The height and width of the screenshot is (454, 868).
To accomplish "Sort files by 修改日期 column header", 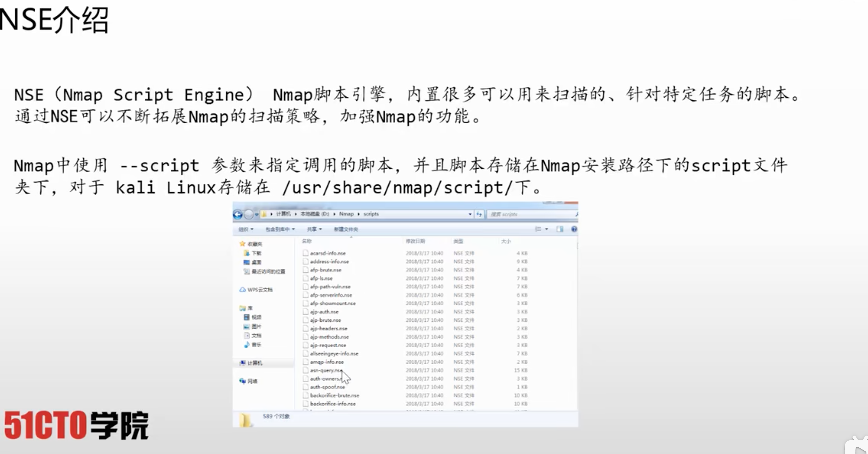I will coord(415,241).
